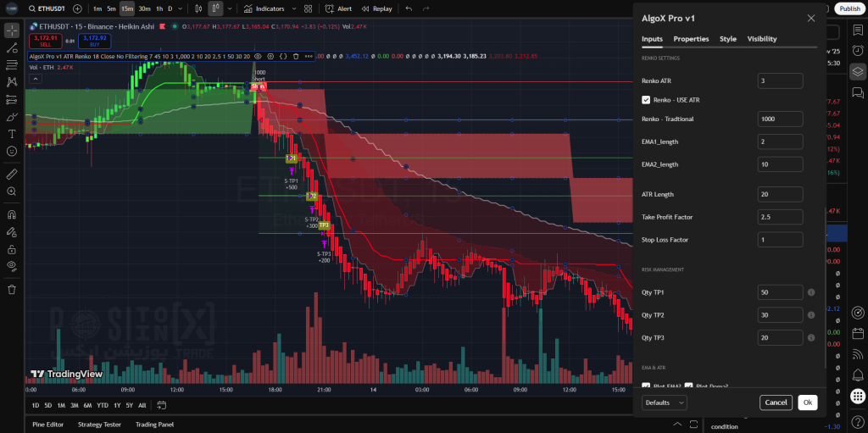Select the 1h timeframe
The width and height of the screenshot is (868, 433).
[159, 8]
